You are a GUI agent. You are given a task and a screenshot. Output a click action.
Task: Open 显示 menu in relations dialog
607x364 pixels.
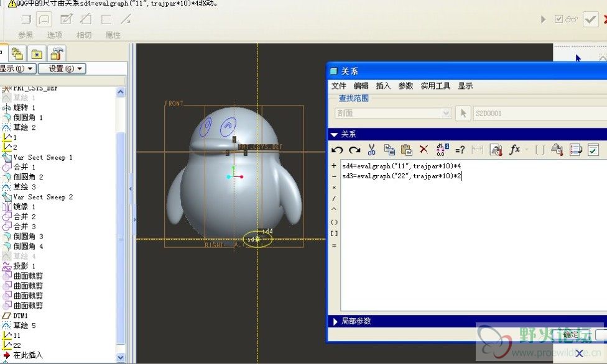click(x=466, y=86)
